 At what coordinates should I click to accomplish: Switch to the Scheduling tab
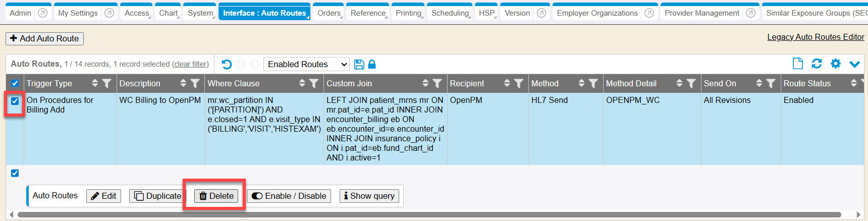[x=450, y=13]
